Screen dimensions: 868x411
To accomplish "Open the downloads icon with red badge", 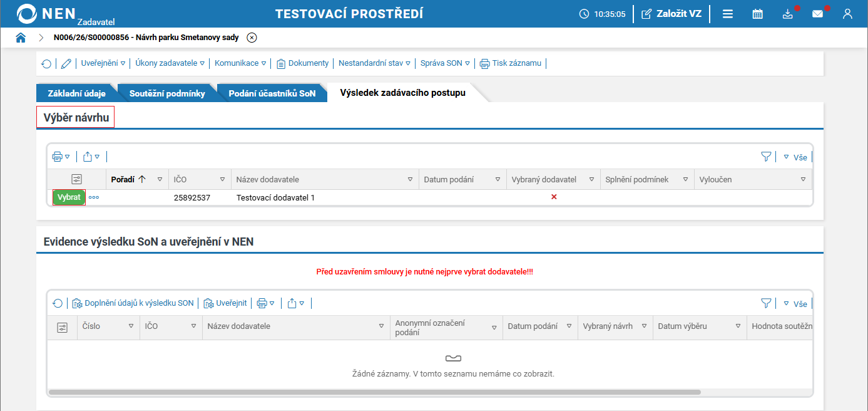I will pyautogui.click(x=788, y=14).
